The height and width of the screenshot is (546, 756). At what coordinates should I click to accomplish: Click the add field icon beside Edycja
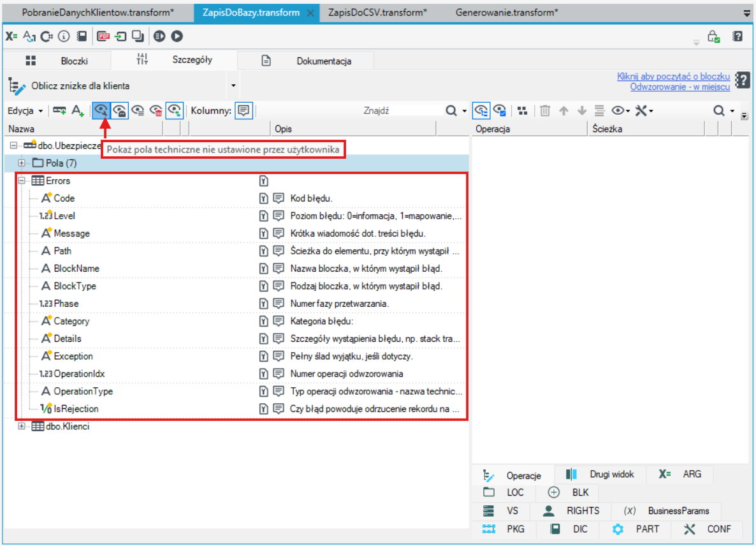[x=60, y=110]
